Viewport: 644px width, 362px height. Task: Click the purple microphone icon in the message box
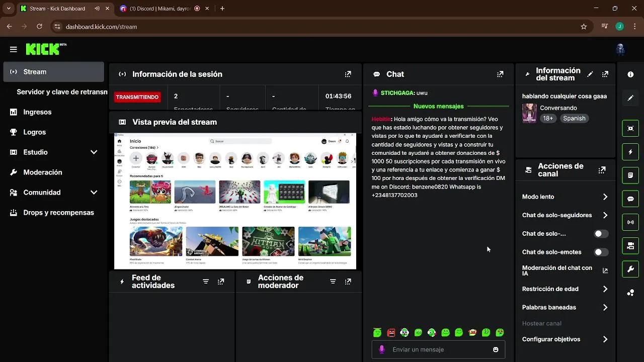(382, 349)
